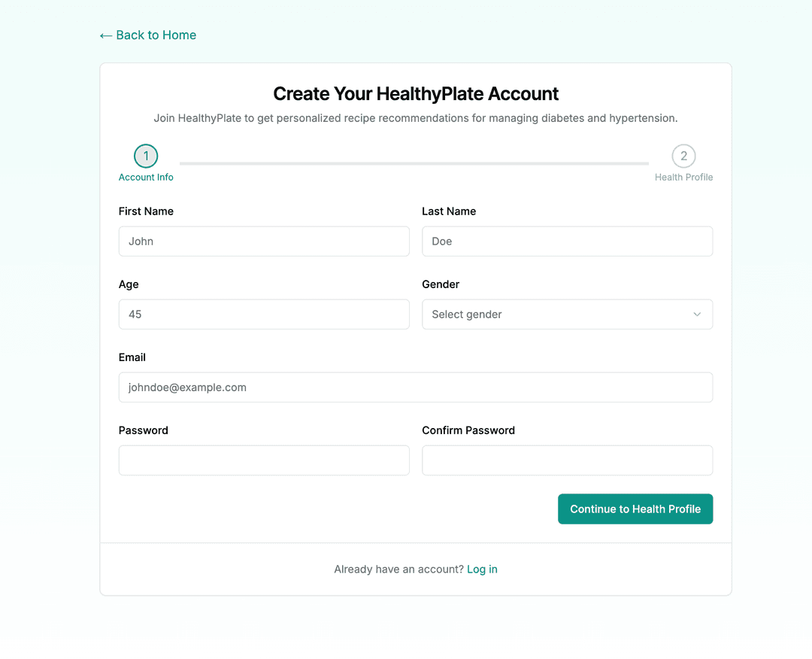Click the Account Info step label
The width and height of the screenshot is (812, 659).
pos(146,177)
